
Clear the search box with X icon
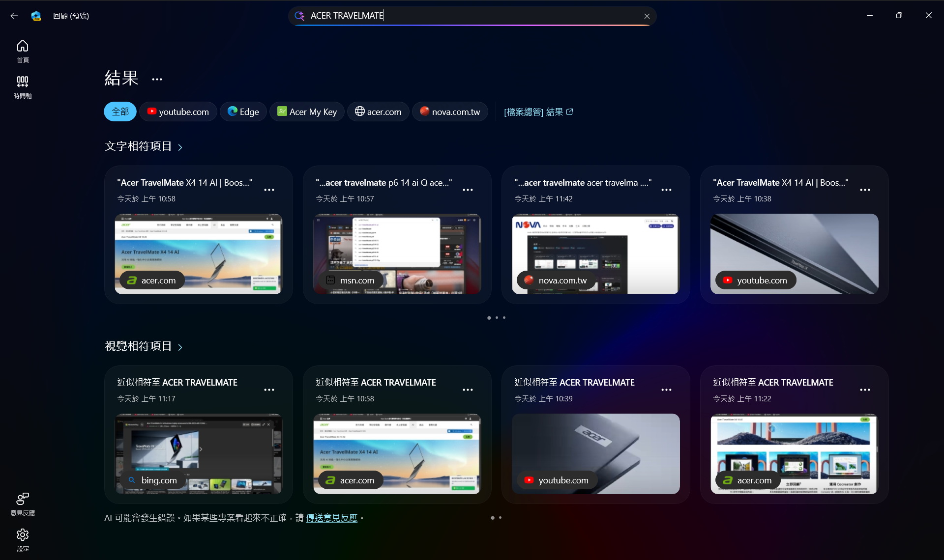tap(647, 16)
